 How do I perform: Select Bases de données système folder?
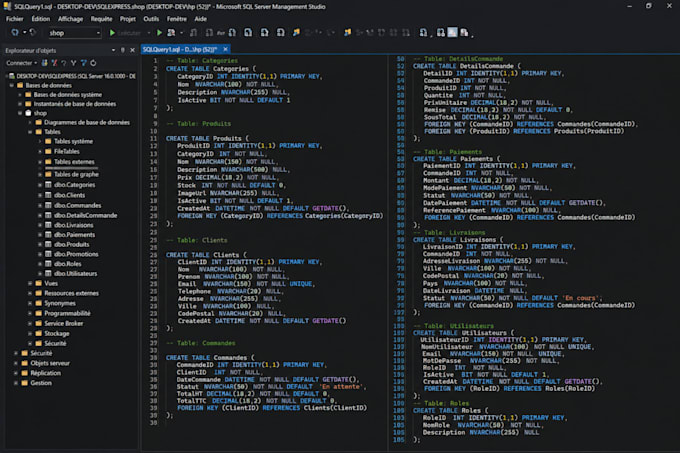(x=68, y=95)
